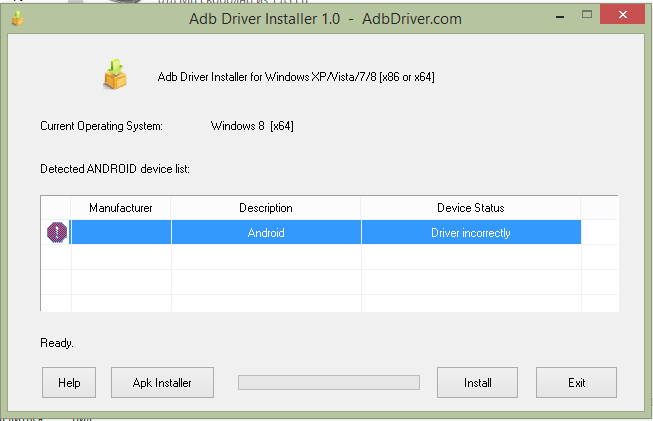Select the 'Driver incorrectly' status cell
The width and height of the screenshot is (653, 421).
[x=470, y=233]
